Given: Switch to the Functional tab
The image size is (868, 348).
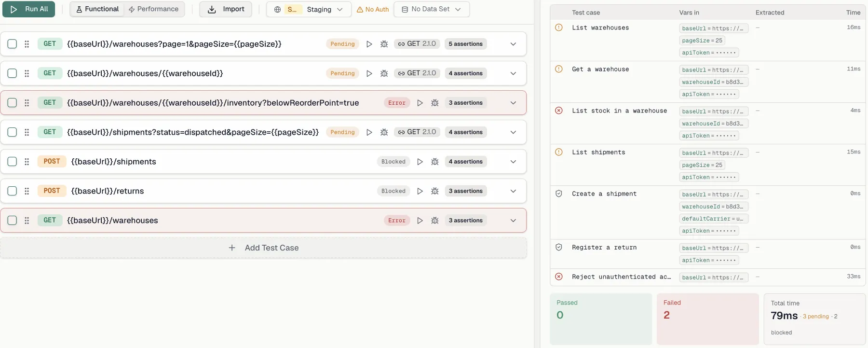Looking at the screenshot, I should pyautogui.click(x=97, y=9).
